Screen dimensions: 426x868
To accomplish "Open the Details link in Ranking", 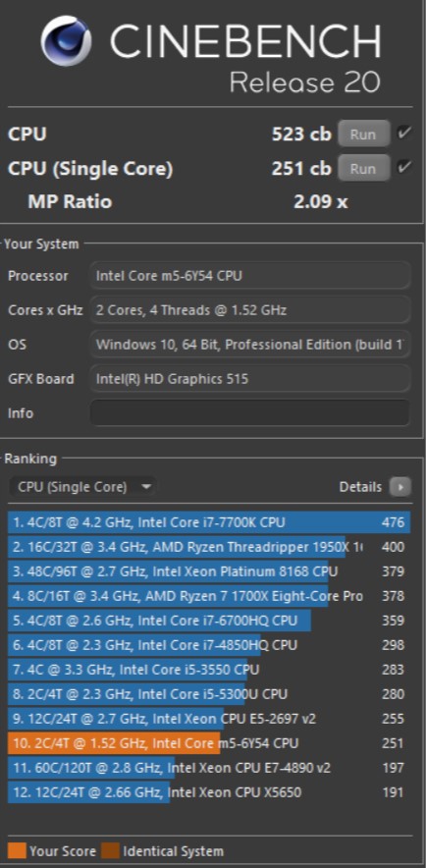I will [x=360, y=487].
